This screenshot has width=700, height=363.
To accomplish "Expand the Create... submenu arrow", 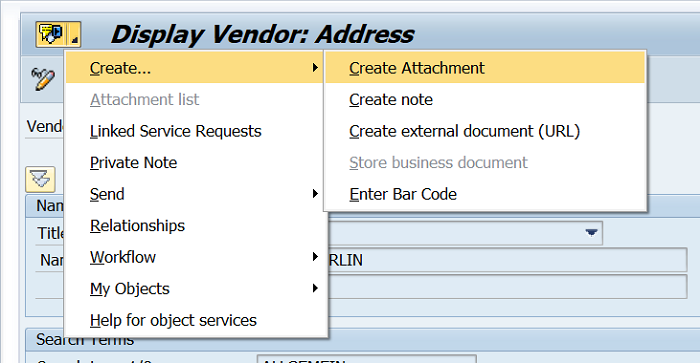I will [x=315, y=67].
